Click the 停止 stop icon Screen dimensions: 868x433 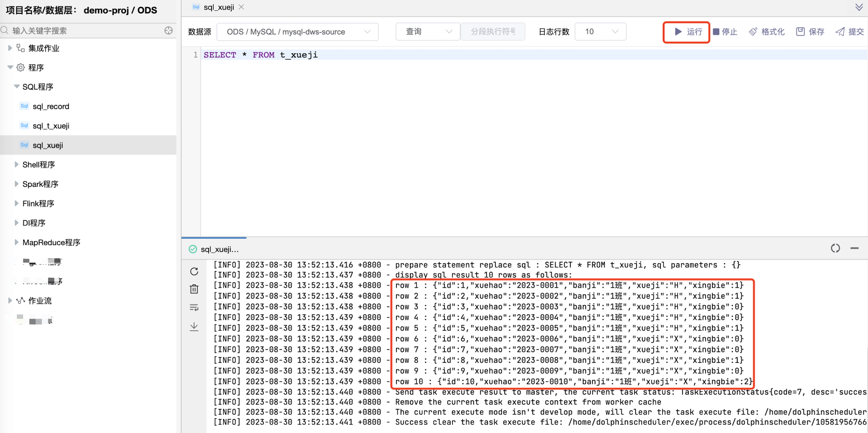(x=716, y=32)
